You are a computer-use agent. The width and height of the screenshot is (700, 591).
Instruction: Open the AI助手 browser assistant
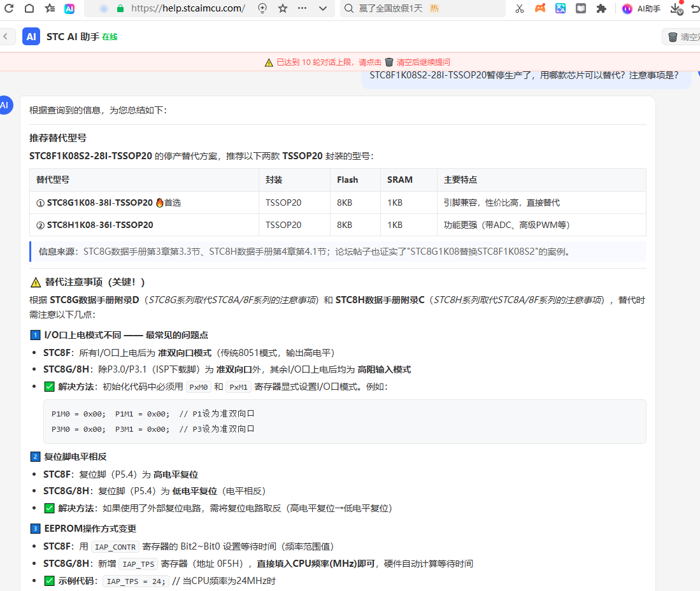click(x=641, y=8)
